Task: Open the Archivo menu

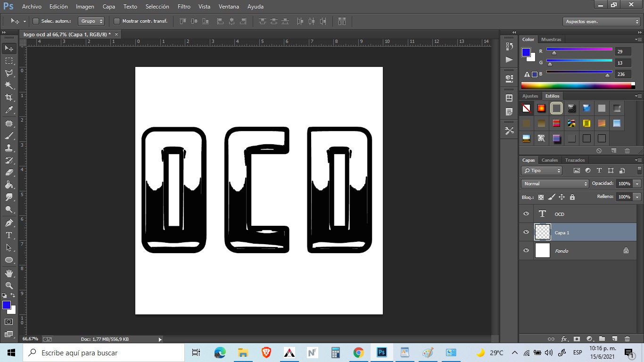Action: pos(32,7)
